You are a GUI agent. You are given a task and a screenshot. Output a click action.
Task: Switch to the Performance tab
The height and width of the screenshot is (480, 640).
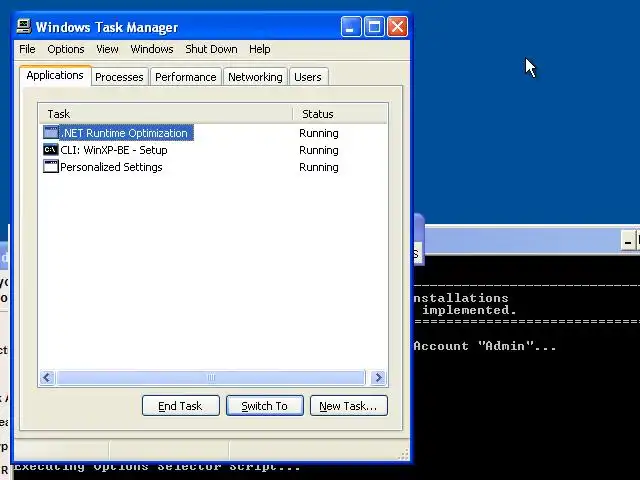point(186,77)
